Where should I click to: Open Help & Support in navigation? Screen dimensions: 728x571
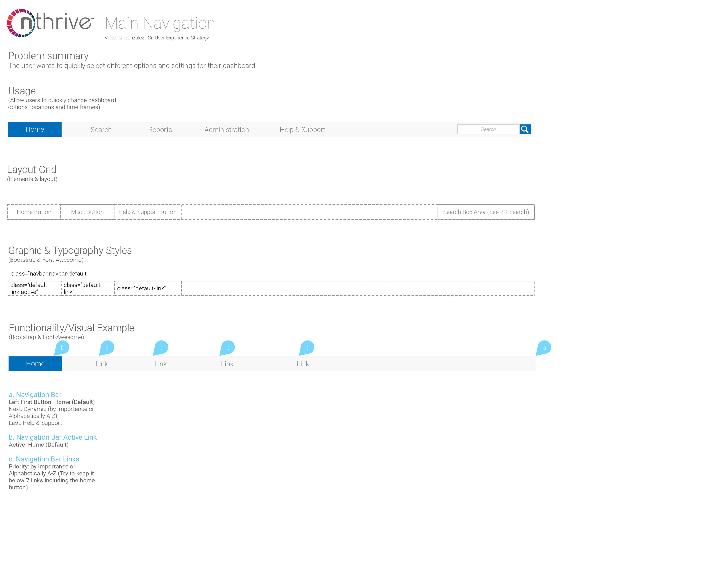click(302, 130)
